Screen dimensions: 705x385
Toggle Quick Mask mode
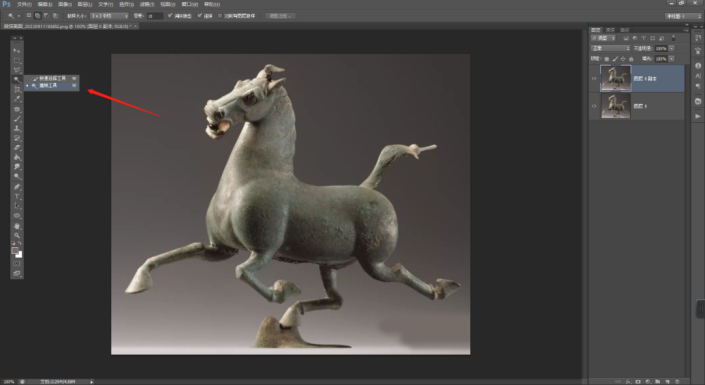tap(17, 264)
